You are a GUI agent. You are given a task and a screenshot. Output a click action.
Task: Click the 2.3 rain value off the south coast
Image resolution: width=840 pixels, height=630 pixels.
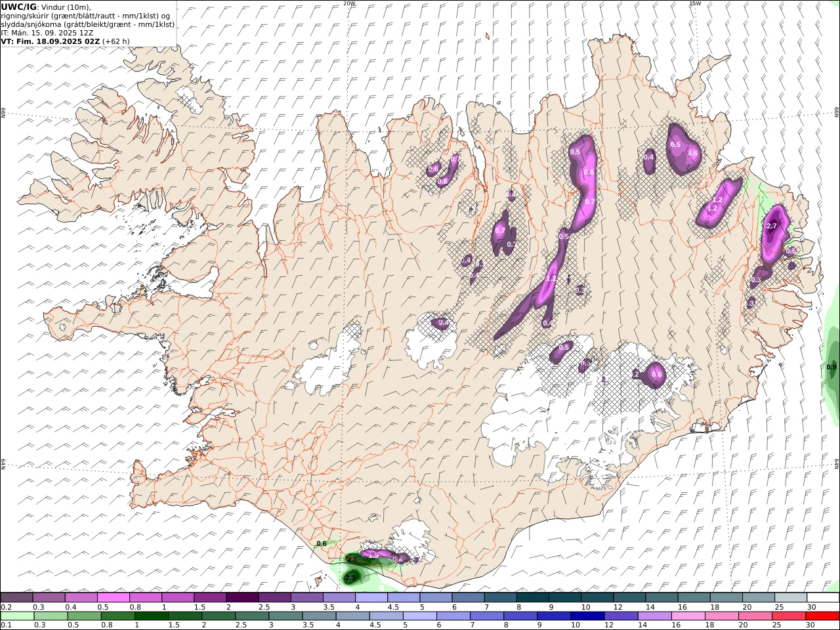(x=350, y=577)
